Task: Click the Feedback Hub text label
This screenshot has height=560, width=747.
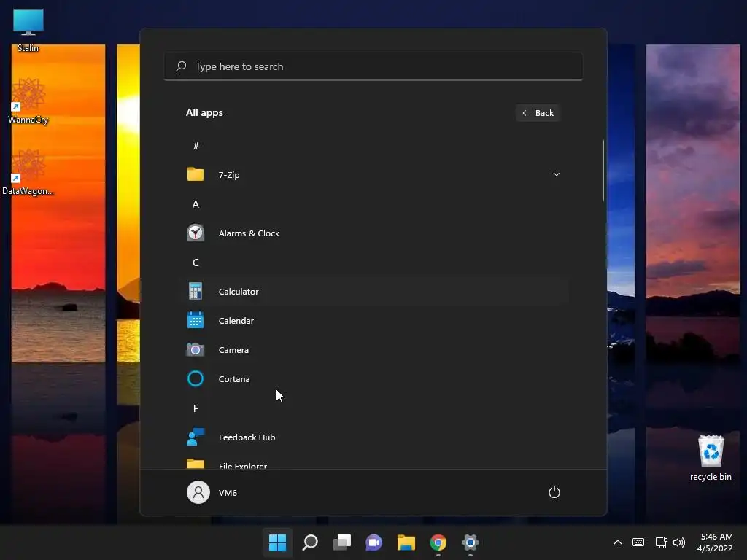Action: coord(247,437)
